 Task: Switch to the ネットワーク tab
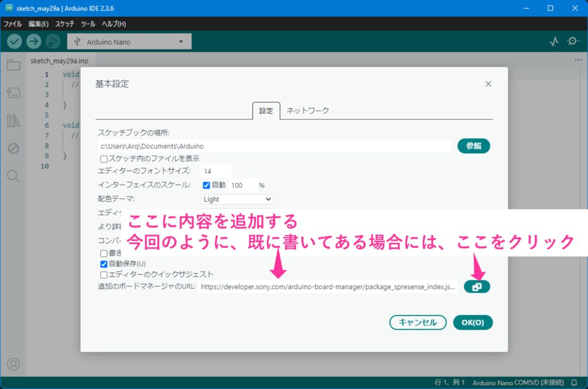pos(308,111)
